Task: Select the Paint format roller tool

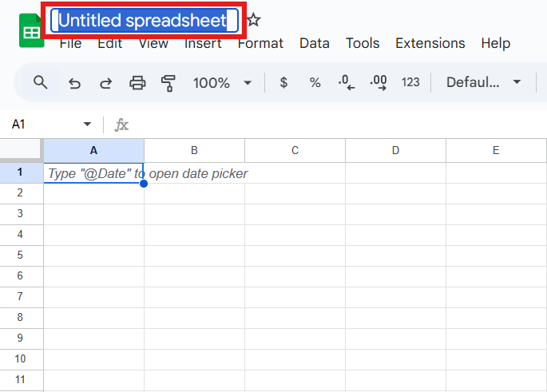Action: tap(168, 82)
